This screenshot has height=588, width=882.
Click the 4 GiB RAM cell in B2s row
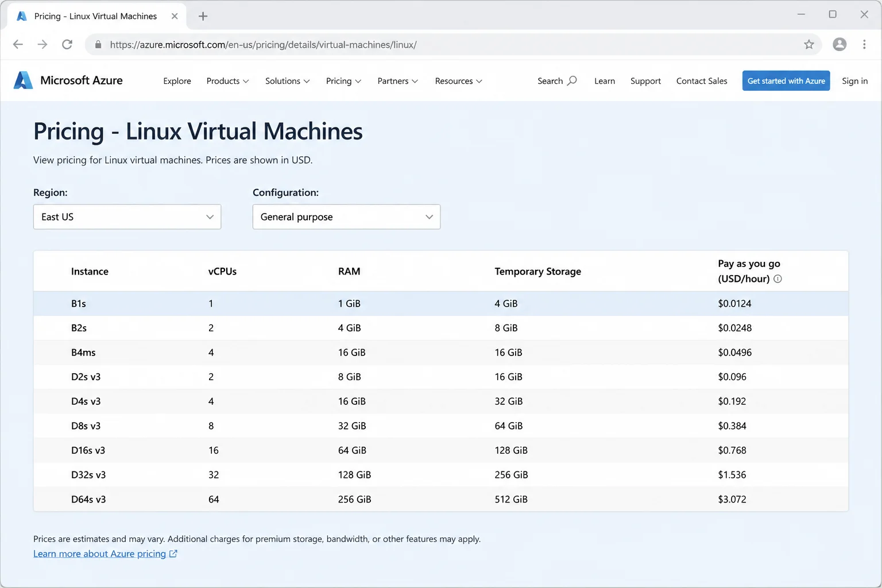click(x=349, y=328)
